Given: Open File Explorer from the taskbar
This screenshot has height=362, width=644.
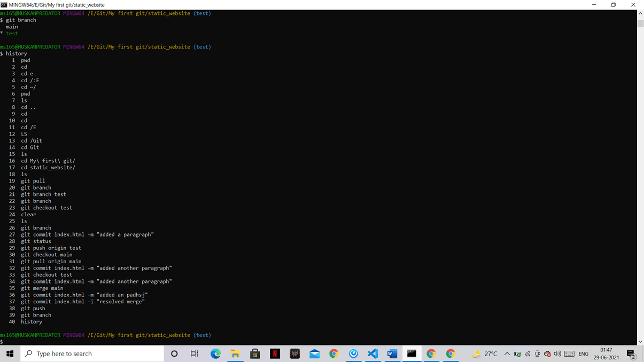Looking at the screenshot, I should pos(235,353).
